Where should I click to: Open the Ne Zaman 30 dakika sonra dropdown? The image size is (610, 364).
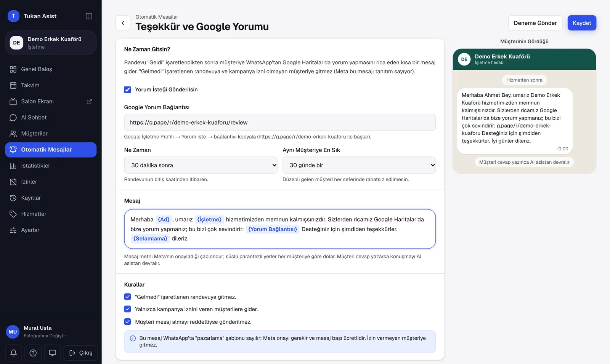(x=201, y=165)
